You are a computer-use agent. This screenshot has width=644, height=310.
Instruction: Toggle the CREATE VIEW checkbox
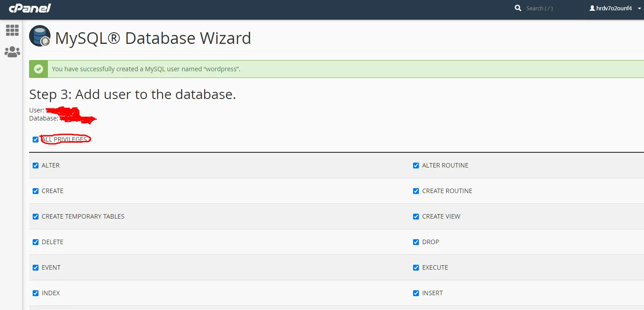(x=416, y=216)
